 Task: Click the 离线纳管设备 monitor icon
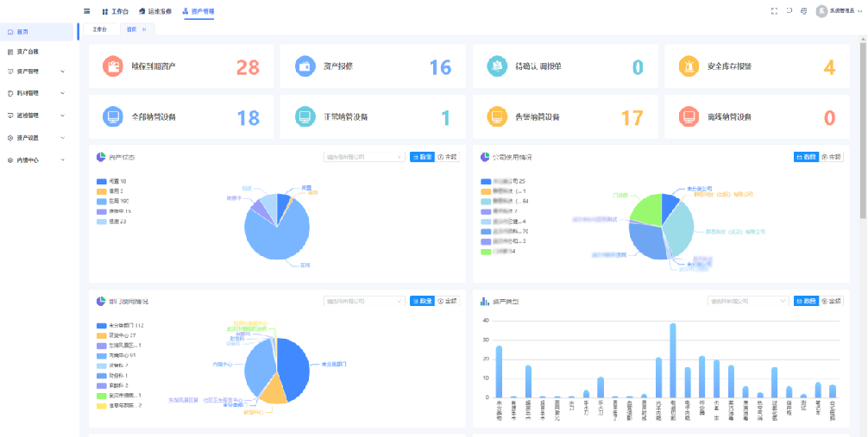pos(688,117)
